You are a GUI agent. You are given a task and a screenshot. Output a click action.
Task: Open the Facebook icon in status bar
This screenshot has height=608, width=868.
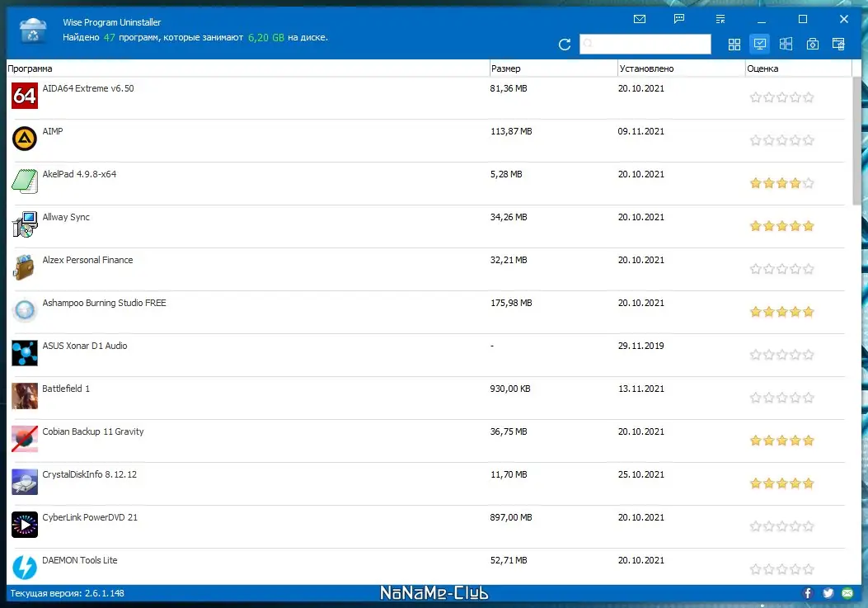point(808,593)
